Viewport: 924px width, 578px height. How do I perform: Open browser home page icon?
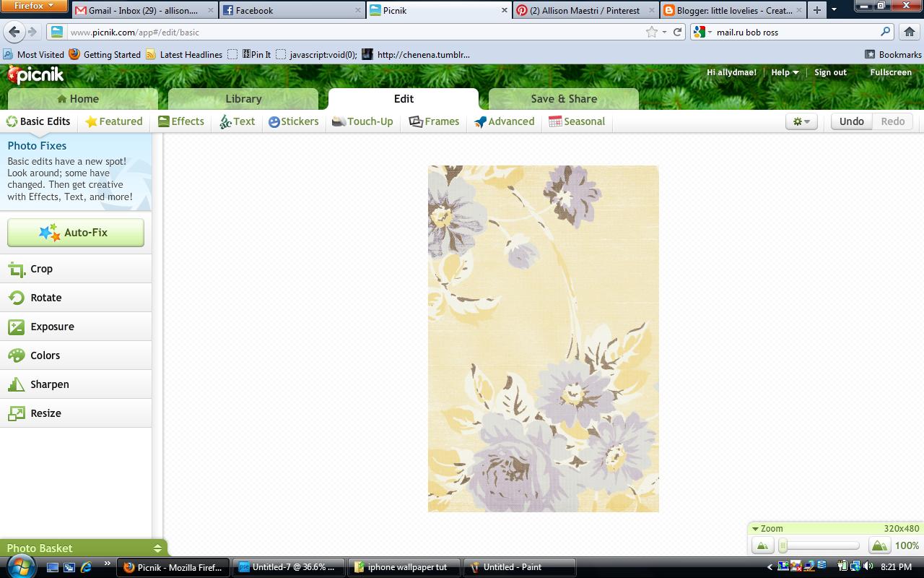tap(909, 32)
